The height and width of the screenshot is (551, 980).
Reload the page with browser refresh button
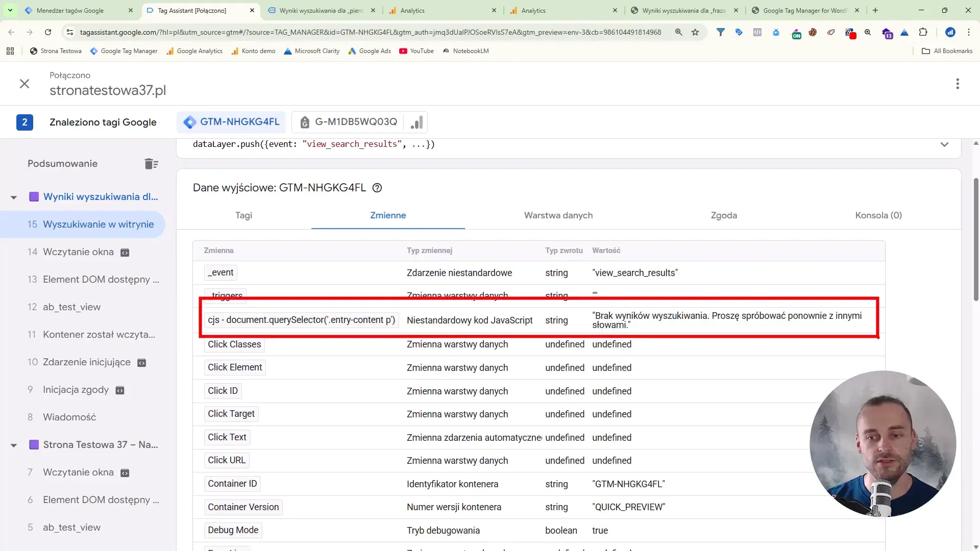pyautogui.click(x=48, y=32)
